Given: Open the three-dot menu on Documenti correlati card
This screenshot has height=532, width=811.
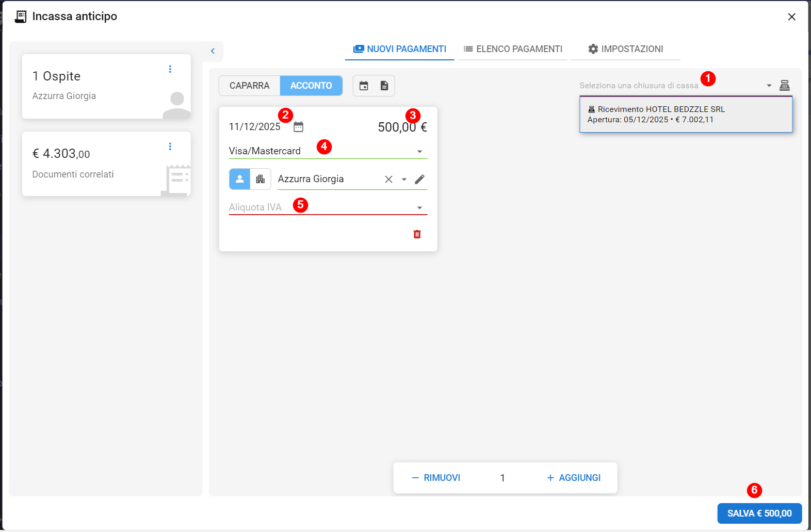Looking at the screenshot, I should tap(170, 147).
